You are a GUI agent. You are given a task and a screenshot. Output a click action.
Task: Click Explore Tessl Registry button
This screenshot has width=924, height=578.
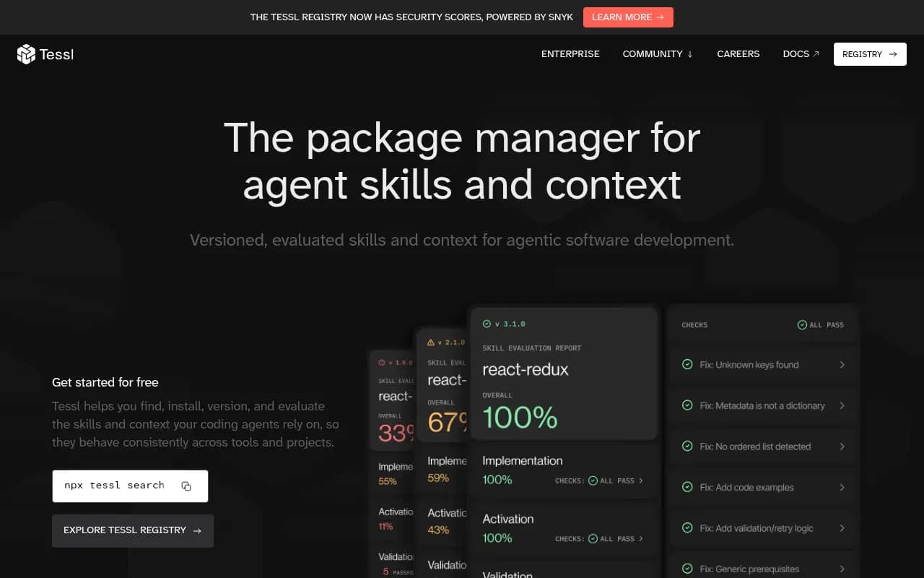click(133, 530)
